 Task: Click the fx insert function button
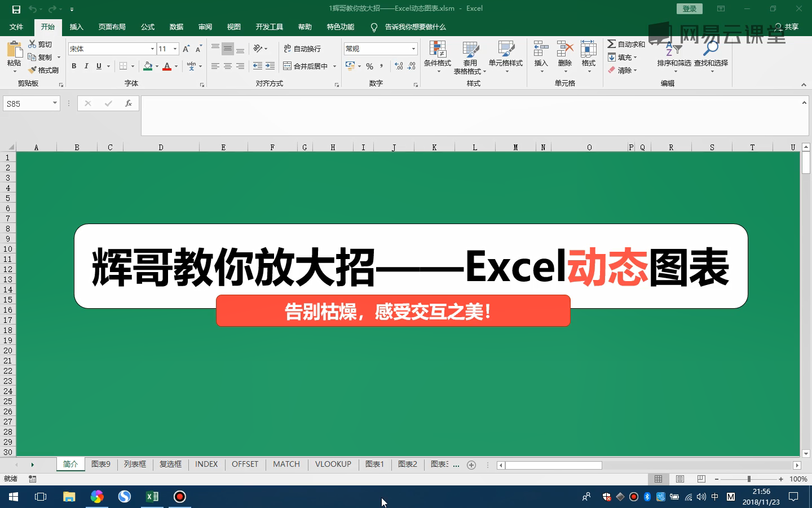[x=129, y=103]
